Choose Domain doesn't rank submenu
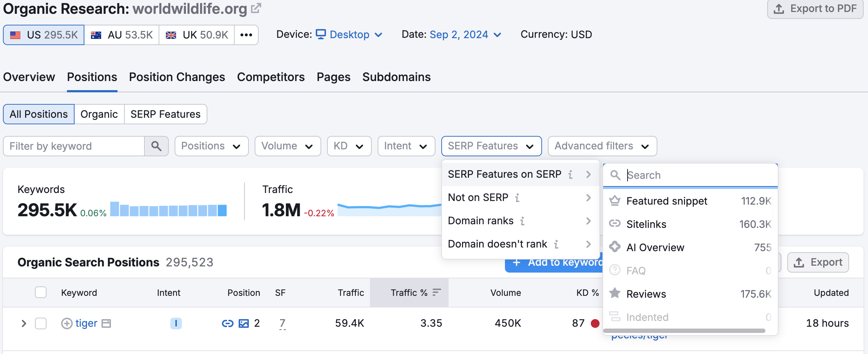The image size is (868, 354). [521, 244]
